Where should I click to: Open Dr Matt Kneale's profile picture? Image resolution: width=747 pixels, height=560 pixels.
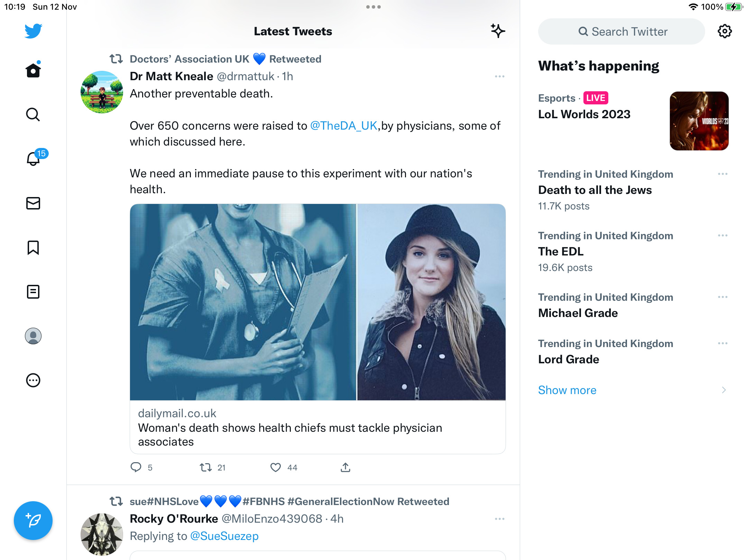click(x=102, y=92)
